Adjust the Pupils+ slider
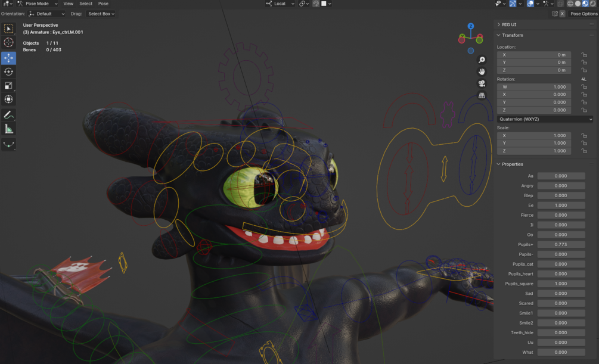599x364 pixels. click(561, 244)
